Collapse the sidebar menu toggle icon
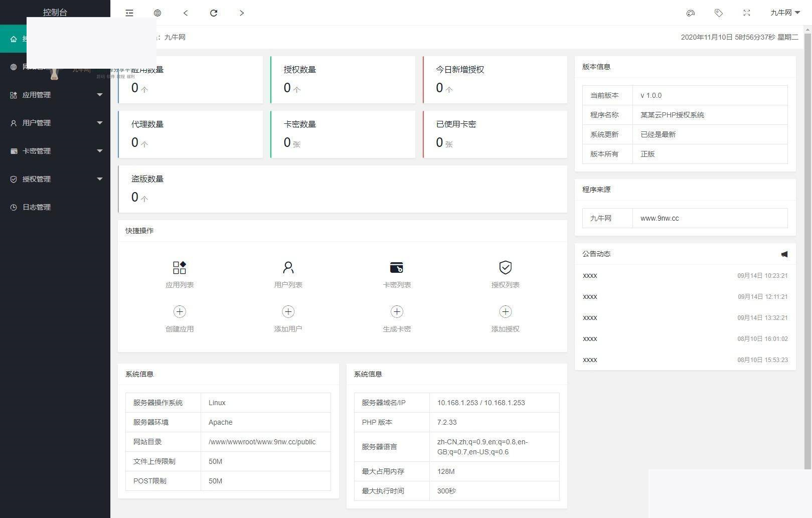 pyautogui.click(x=129, y=13)
